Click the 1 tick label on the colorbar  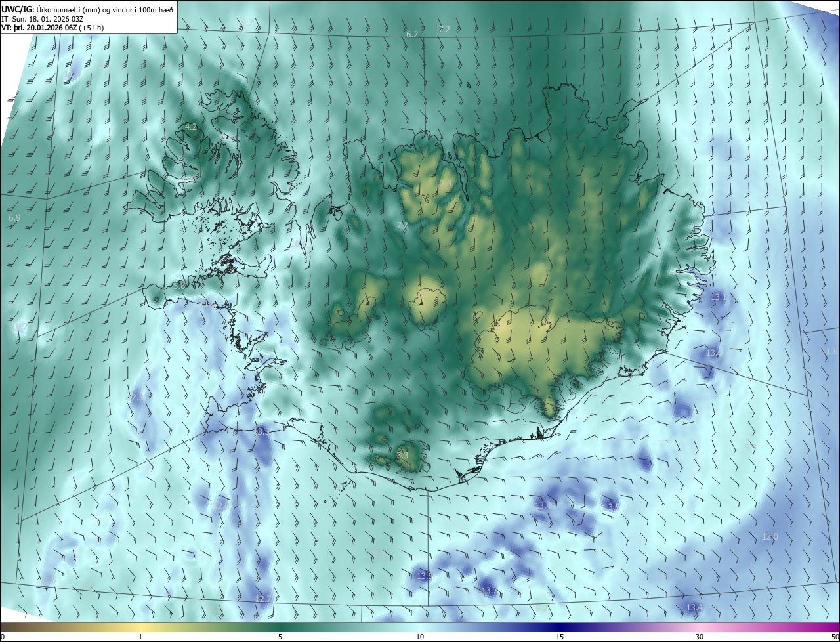click(x=140, y=637)
